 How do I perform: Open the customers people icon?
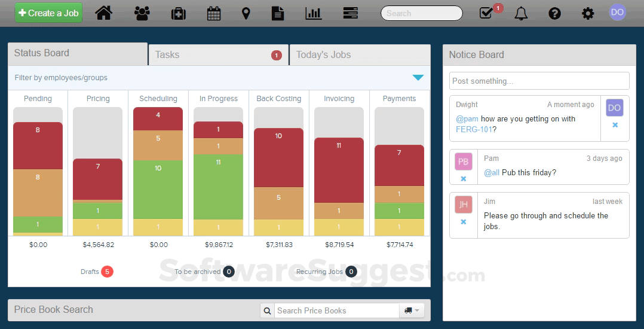pyautogui.click(x=142, y=13)
